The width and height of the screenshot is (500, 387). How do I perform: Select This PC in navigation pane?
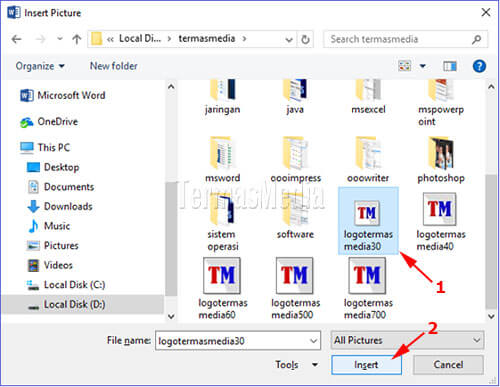point(45,147)
